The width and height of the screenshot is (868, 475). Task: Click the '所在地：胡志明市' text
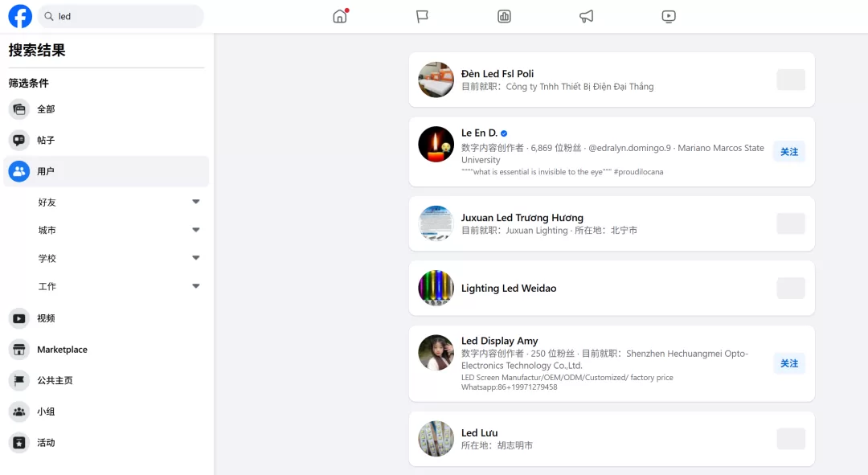point(497,445)
